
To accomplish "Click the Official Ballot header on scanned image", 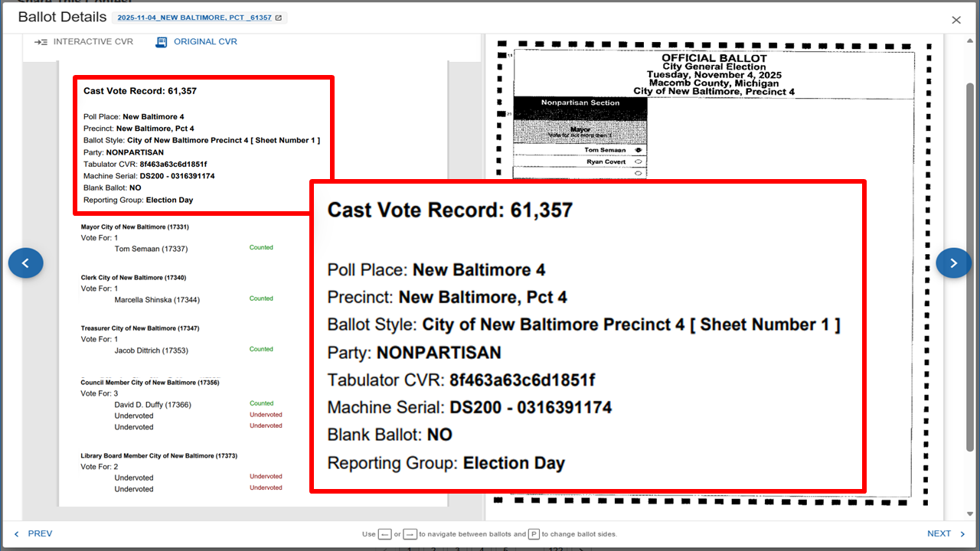I will click(714, 59).
